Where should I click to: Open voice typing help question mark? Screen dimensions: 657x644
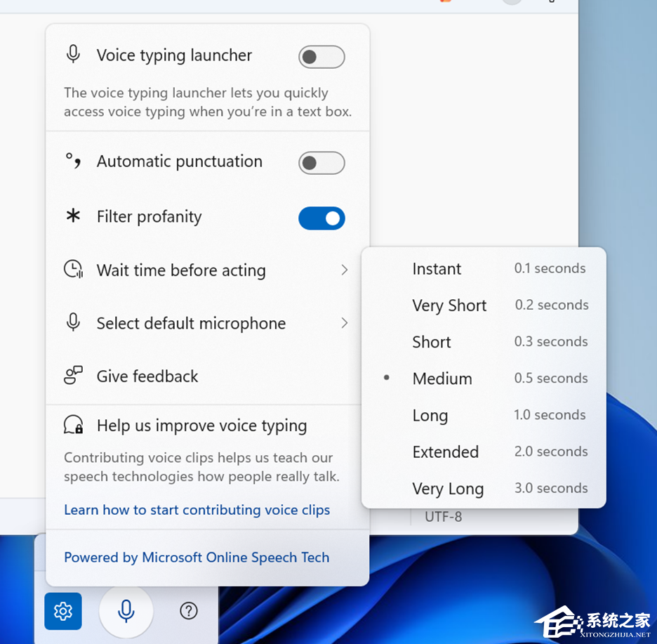189,611
